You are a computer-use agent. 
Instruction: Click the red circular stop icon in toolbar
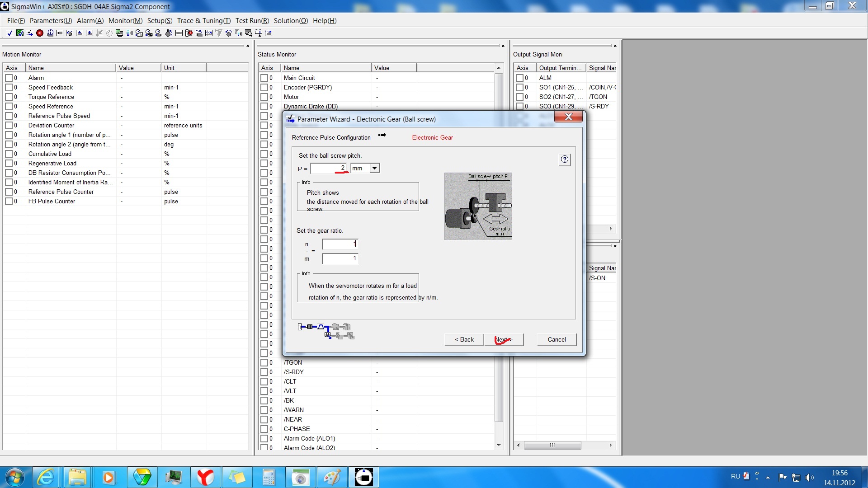40,33
